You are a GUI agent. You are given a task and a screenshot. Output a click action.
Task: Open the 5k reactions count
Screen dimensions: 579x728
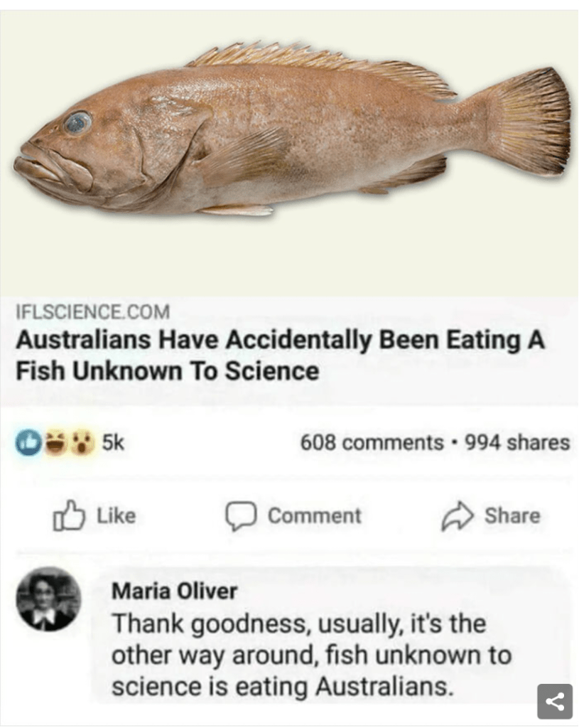(x=113, y=442)
